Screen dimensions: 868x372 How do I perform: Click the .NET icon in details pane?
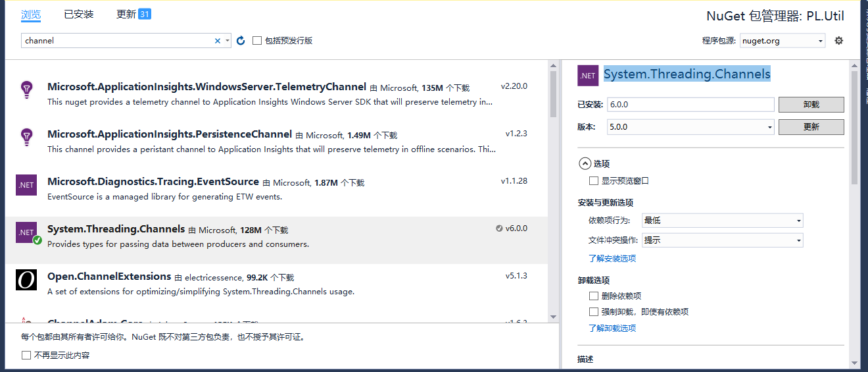pyautogui.click(x=588, y=75)
